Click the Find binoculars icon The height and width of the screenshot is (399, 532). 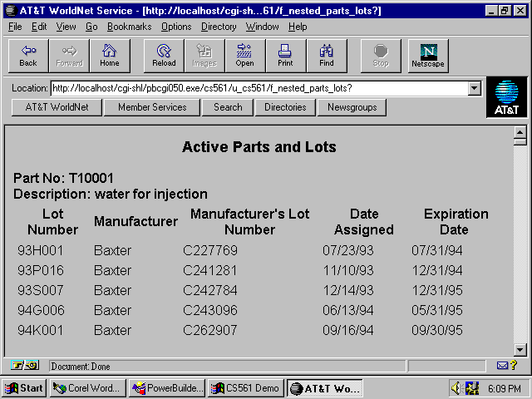tap(327, 56)
